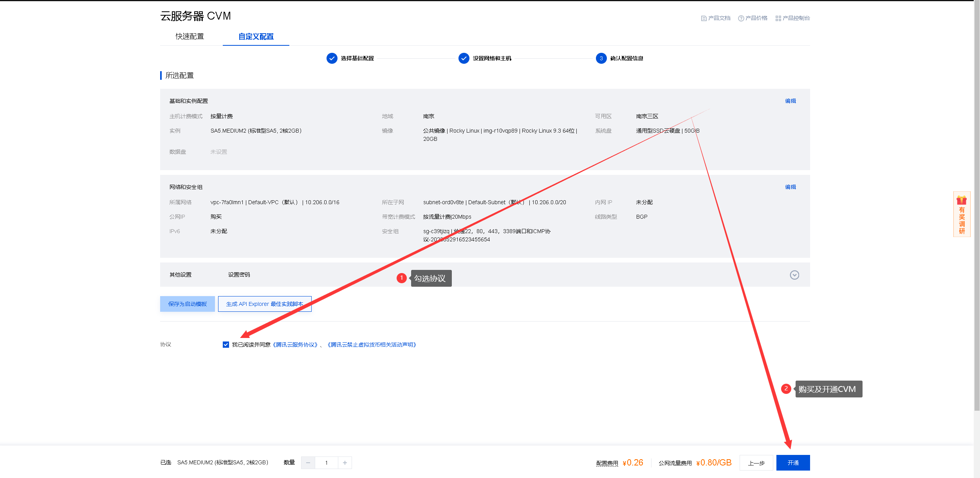Edit the 基础和实例配置 section

(790, 101)
